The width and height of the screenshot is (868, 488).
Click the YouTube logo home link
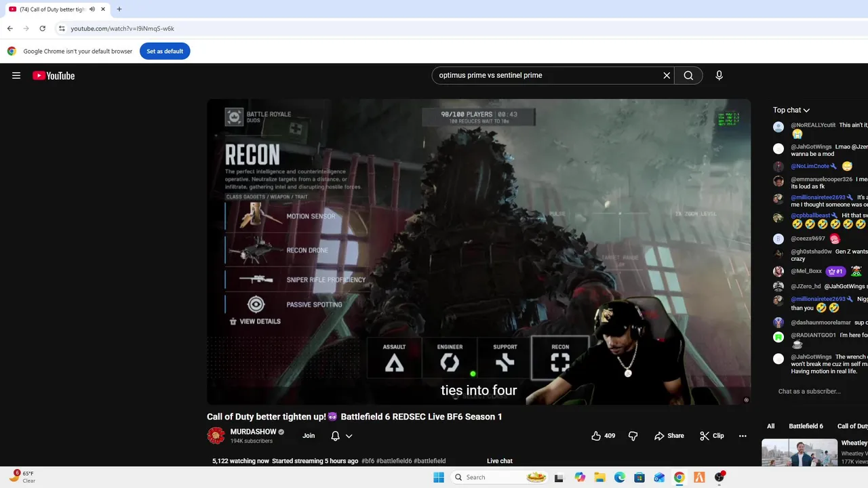click(x=54, y=75)
